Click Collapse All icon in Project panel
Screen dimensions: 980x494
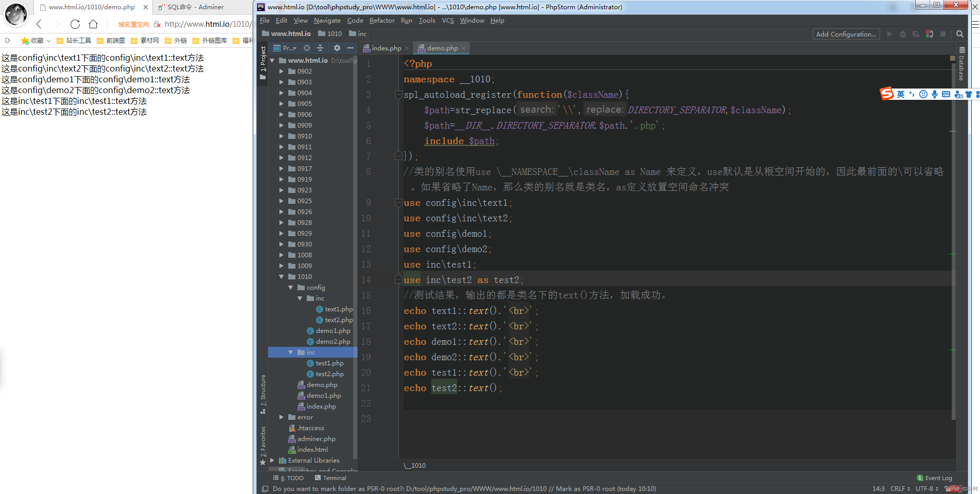pos(320,48)
